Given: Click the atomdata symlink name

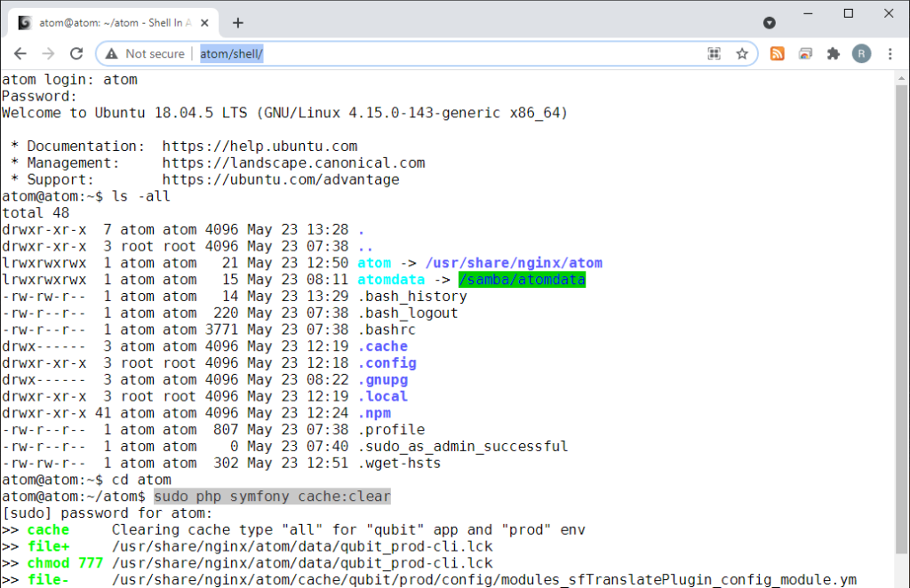Looking at the screenshot, I should (391, 280).
